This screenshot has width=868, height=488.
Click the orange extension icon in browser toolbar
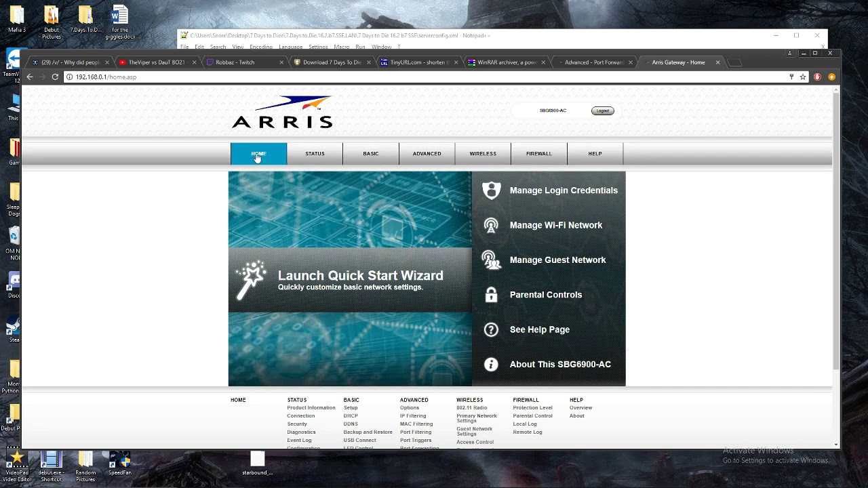(831, 77)
